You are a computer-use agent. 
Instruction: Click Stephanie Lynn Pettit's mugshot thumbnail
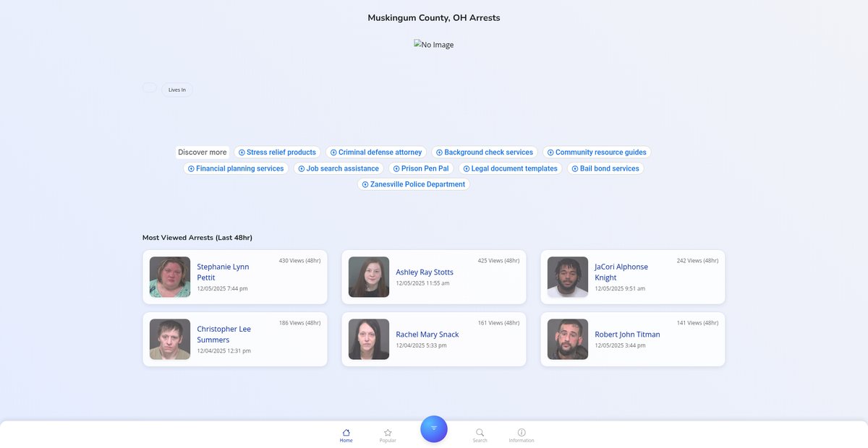click(x=170, y=277)
